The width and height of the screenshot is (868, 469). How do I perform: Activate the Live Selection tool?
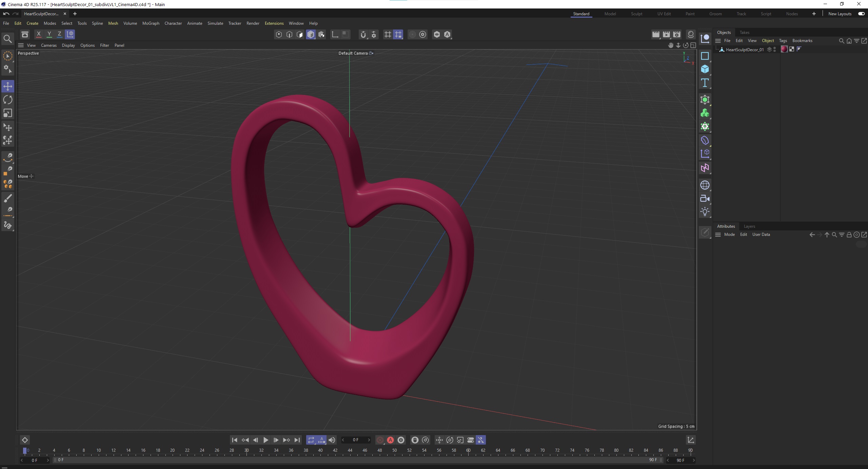click(x=7, y=56)
